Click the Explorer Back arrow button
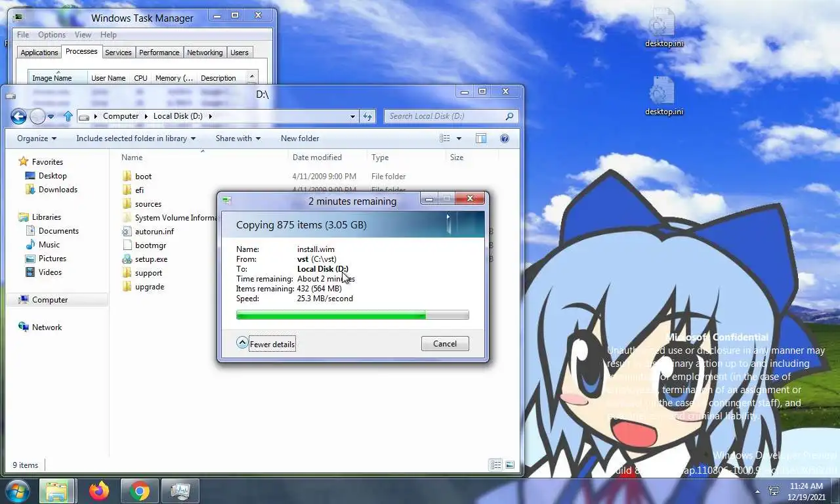 click(18, 117)
